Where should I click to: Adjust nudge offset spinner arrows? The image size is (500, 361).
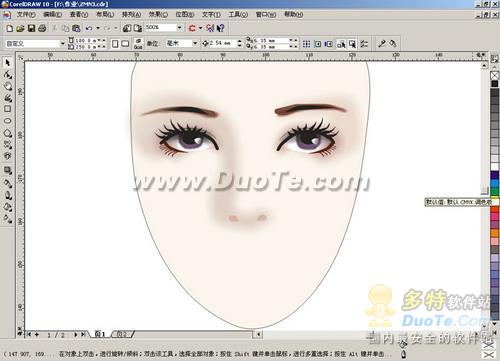click(239, 43)
